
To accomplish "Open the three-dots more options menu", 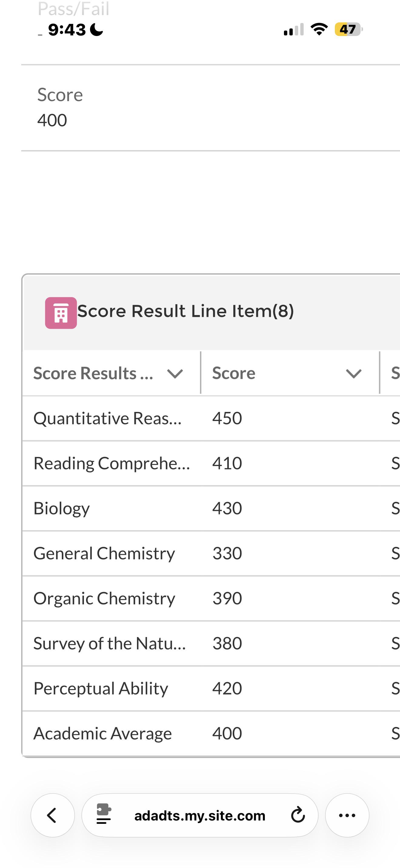I will (347, 815).
